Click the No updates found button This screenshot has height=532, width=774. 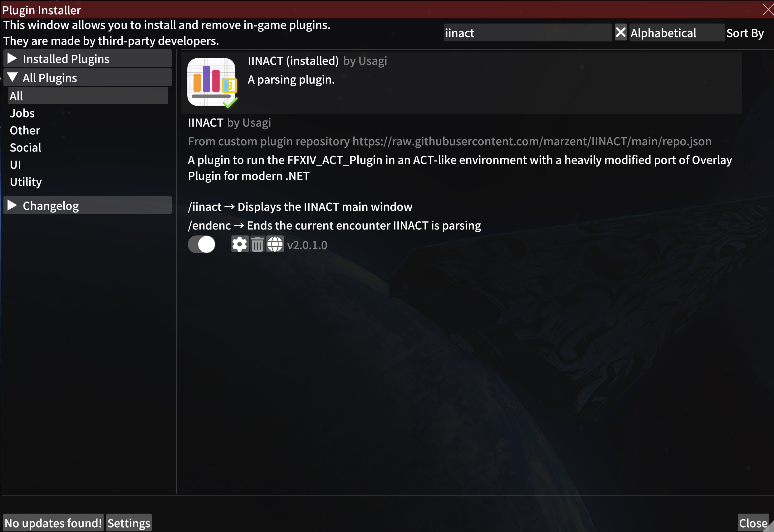point(53,523)
